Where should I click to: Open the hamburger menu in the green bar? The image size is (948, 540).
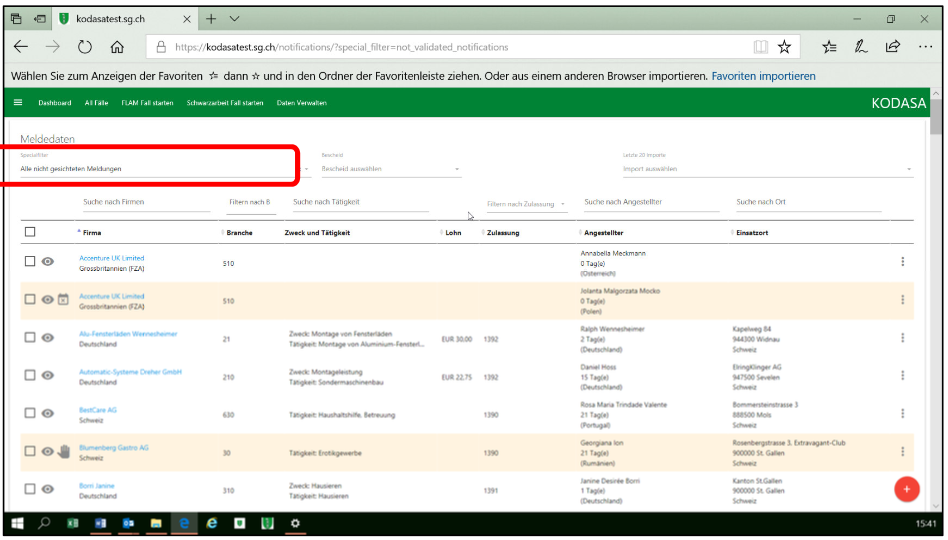(18, 103)
